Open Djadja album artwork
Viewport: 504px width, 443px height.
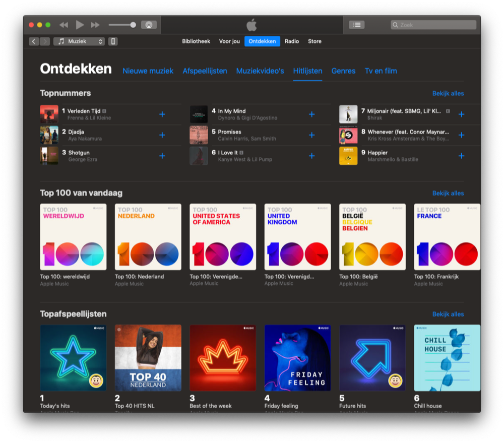click(x=49, y=135)
